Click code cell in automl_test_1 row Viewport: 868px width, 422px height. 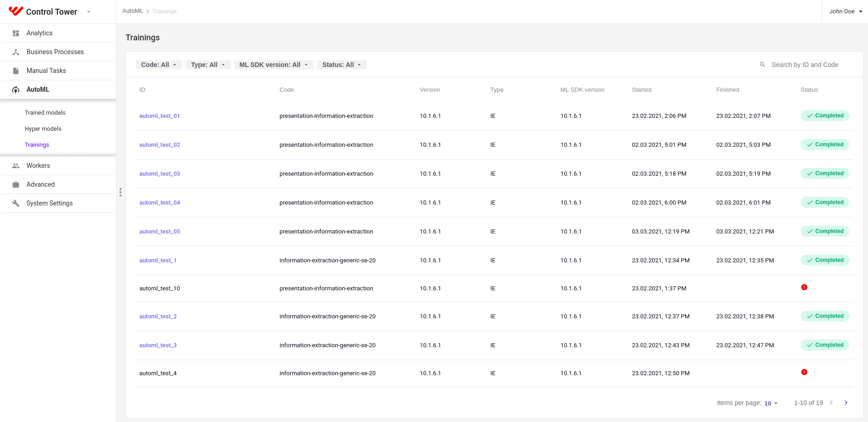(x=327, y=261)
